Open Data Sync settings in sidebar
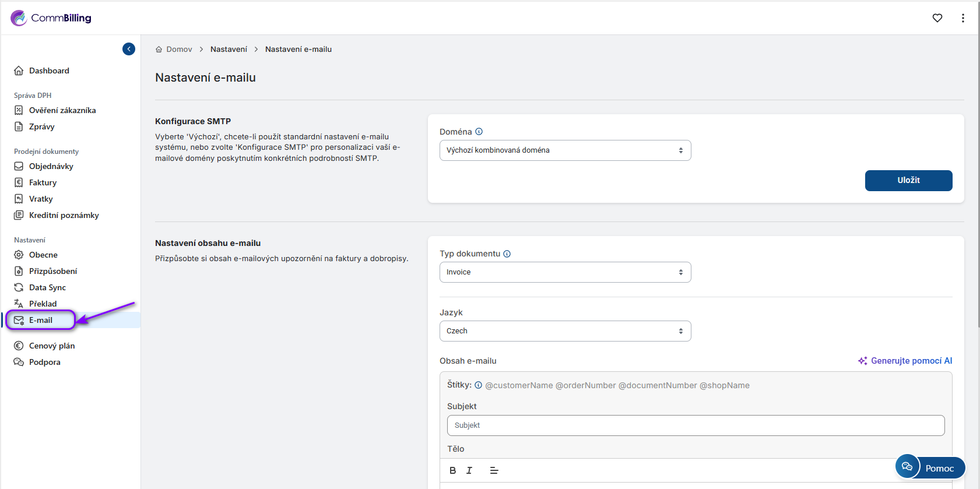 click(x=47, y=287)
